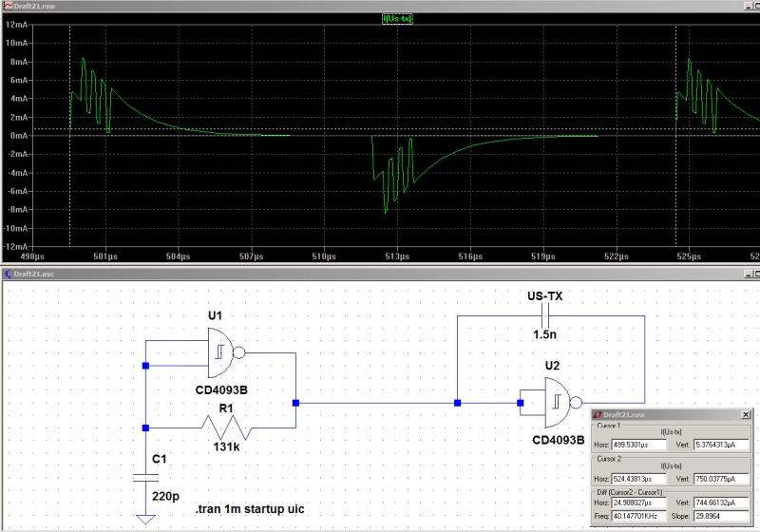Click the Draft21.asc schematic window icon
Screen dimensions: 760x532
pyautogui.click(x=9, y=274)
